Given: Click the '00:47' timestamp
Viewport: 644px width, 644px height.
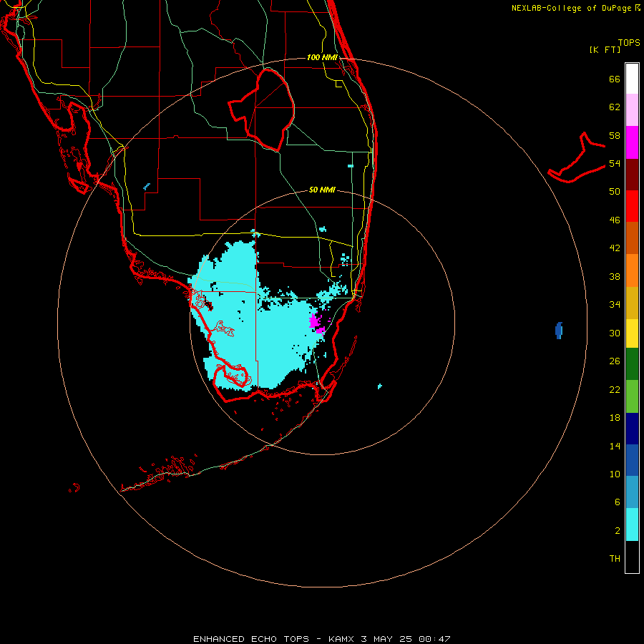Looking at the screenshot, I should 434,639.
